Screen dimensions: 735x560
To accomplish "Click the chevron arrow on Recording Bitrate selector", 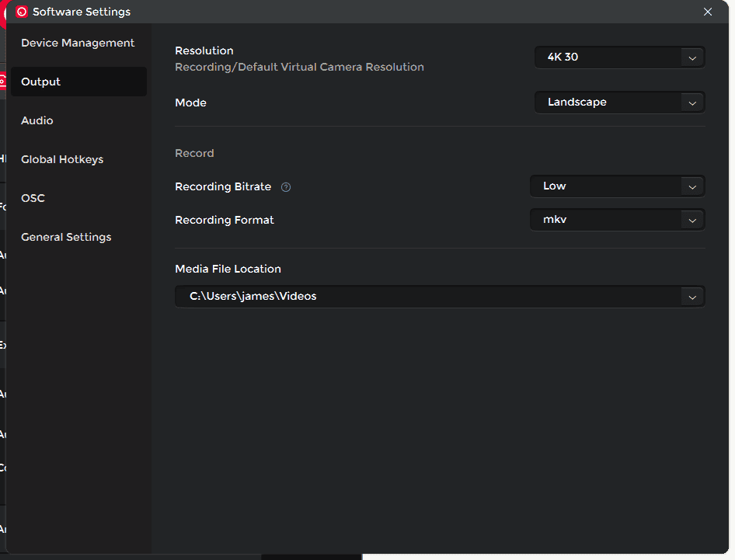I will point(691,186).
